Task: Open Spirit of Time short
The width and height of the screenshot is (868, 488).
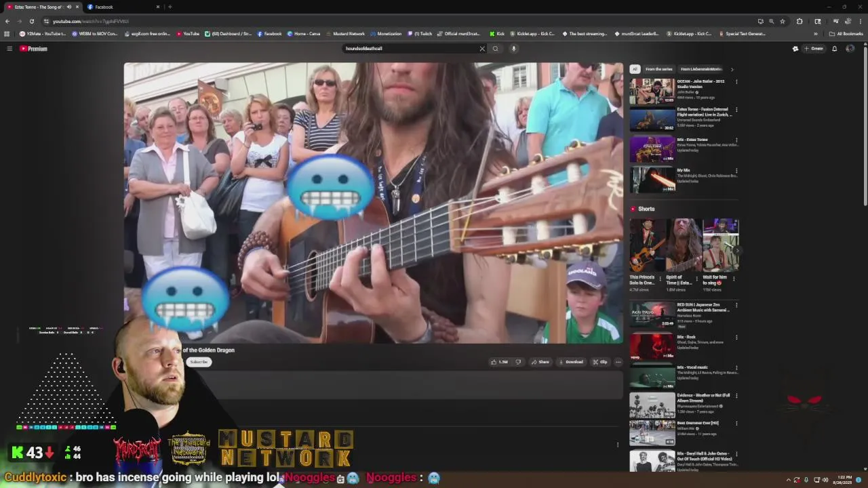Action: point(684,245)
